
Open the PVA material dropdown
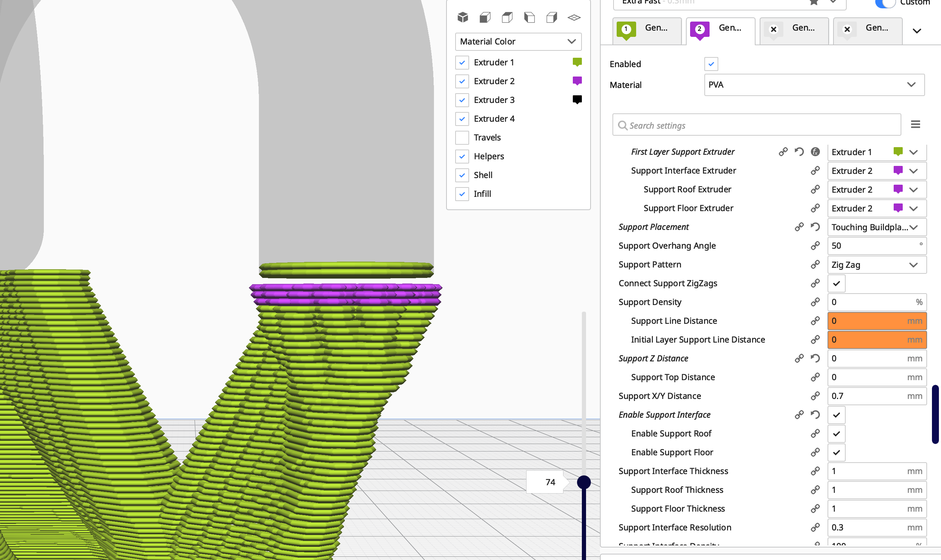tap(814, 85)
